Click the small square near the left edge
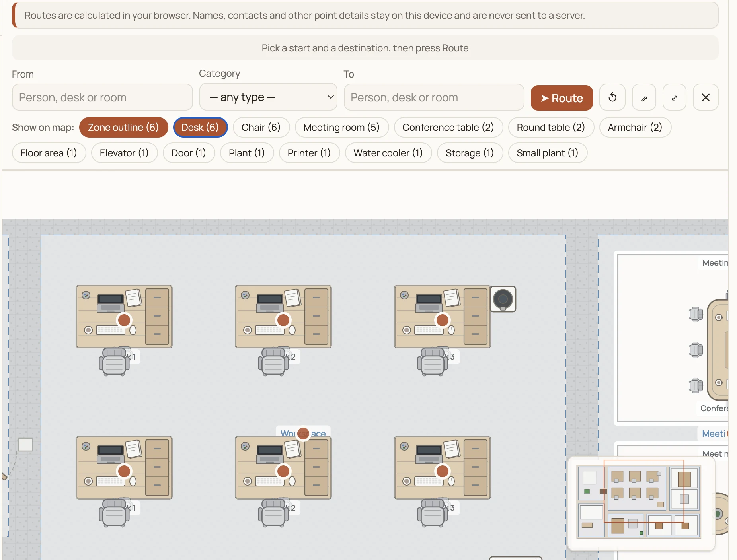Image resolution: width=737 pixels, height=560 pixels. click(x=25, y=444)
